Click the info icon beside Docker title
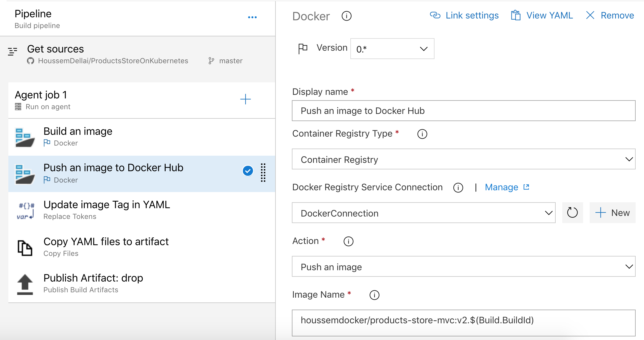The image size is (644, 340). pyautogui.click(x=346, y=16)
